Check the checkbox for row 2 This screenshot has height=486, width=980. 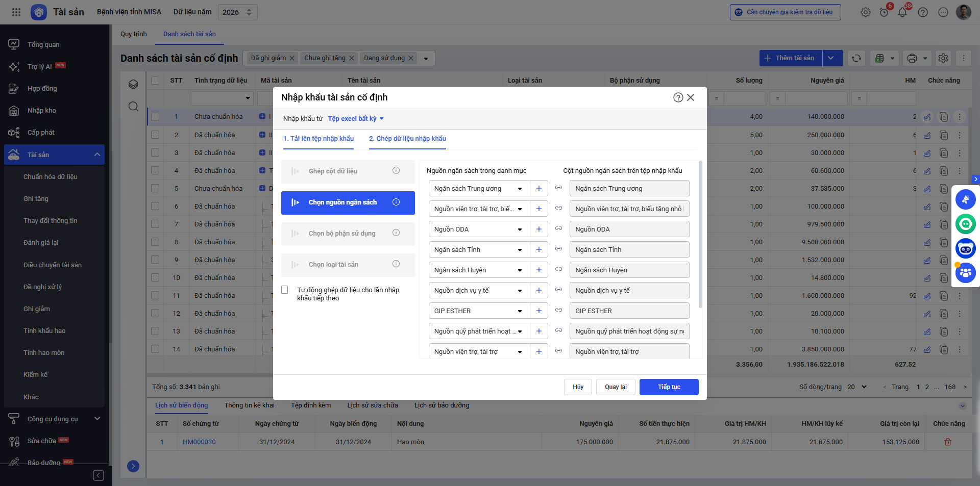[x=155, y=135]
